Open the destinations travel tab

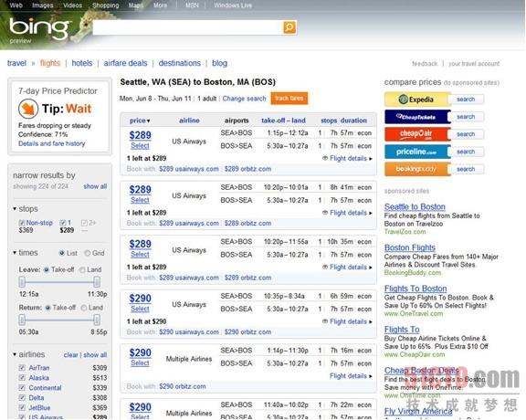(x=180, y=63)
